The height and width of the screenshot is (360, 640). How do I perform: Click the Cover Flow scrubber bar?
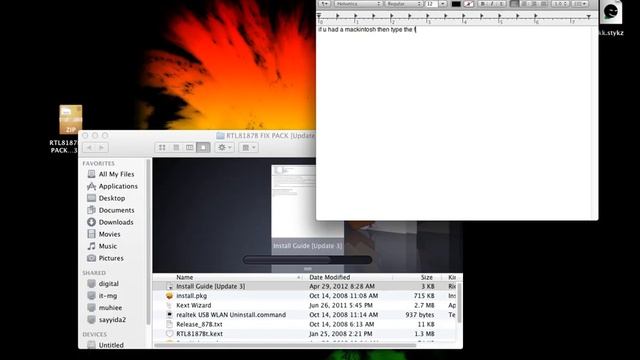[307, 260]
